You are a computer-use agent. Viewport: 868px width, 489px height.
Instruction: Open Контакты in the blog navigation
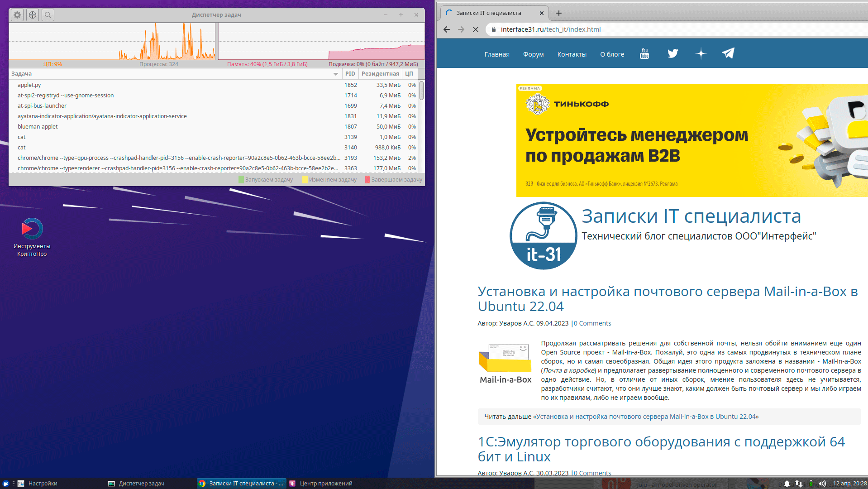pos(572,54)
